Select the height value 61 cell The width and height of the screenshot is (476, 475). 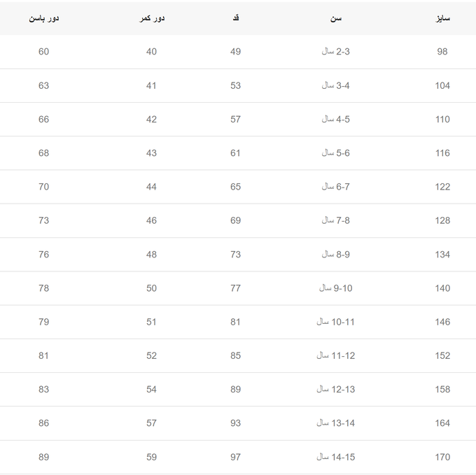pos(235,153)
